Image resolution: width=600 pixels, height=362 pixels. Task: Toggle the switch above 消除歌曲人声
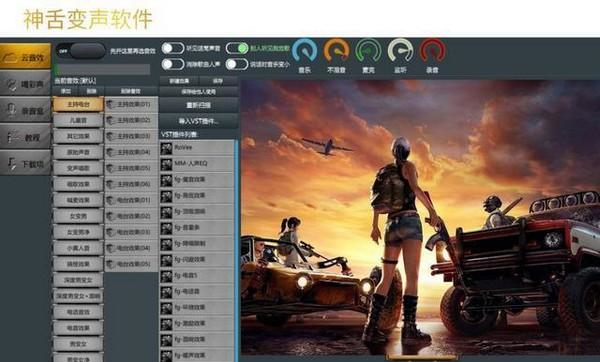(173, 48)
